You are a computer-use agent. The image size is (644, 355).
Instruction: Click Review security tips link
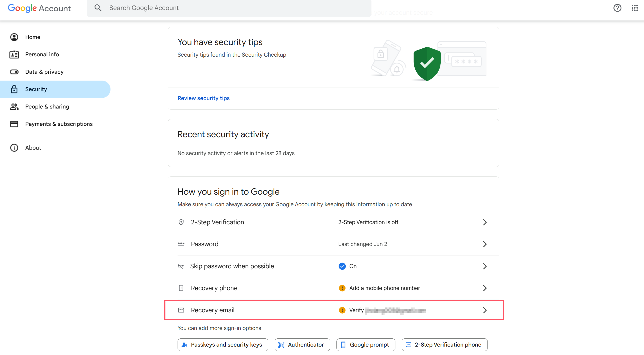(204, 98)
